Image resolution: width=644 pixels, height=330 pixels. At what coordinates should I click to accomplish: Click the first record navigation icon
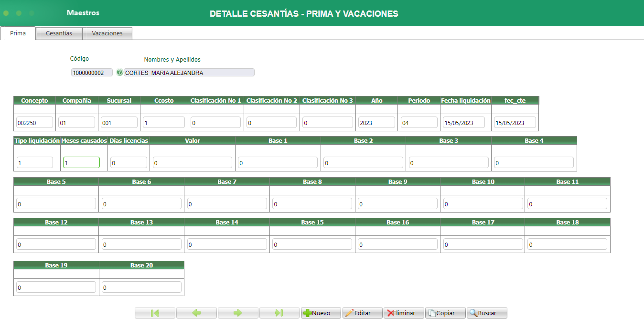[155, 313]
